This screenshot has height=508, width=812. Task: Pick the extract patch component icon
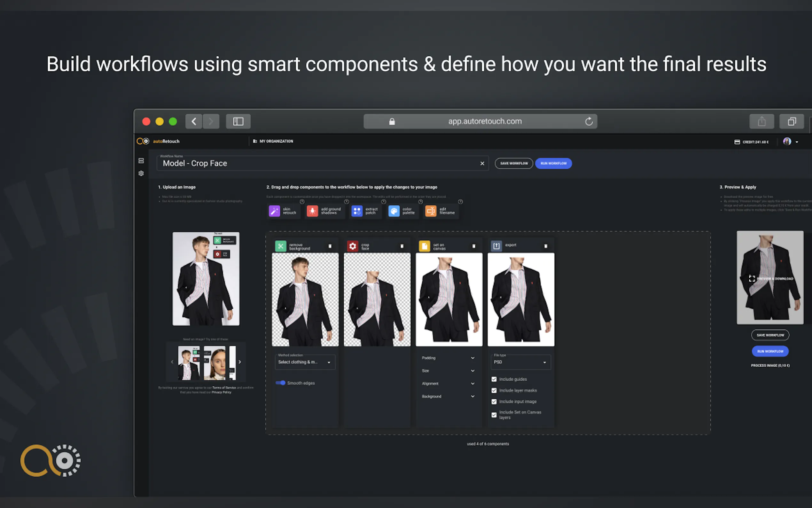pyautogui.click(x=357, y=211)
